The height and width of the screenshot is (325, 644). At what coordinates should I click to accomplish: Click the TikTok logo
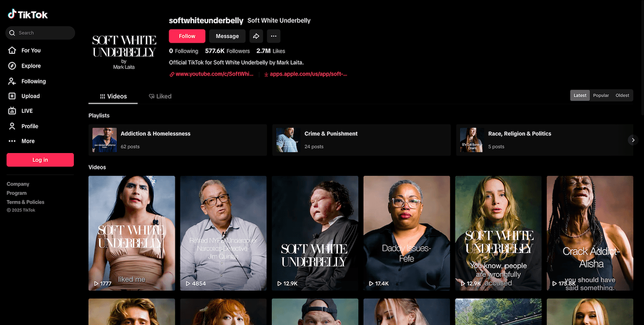pos(28,14)
